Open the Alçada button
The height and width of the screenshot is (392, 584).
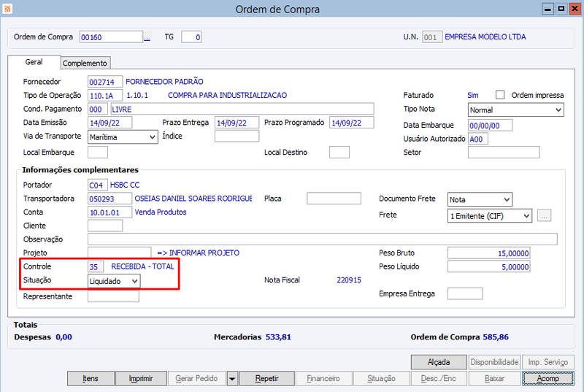439,362
